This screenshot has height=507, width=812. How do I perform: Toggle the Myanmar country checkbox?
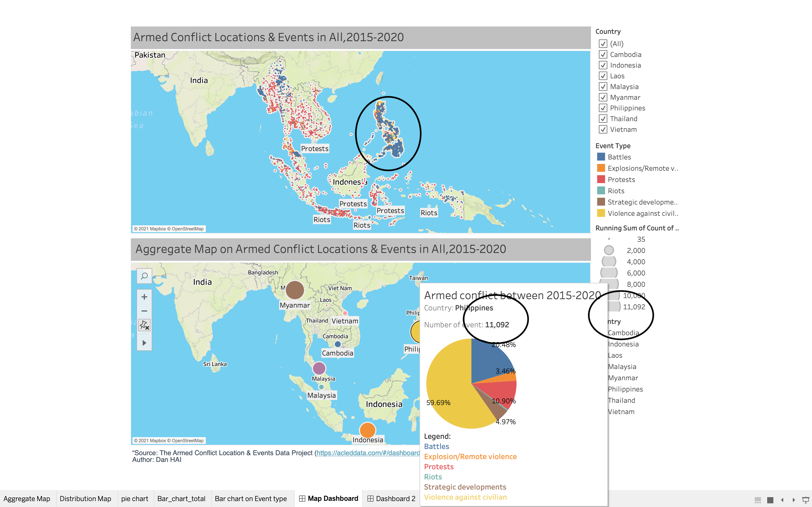603,97
